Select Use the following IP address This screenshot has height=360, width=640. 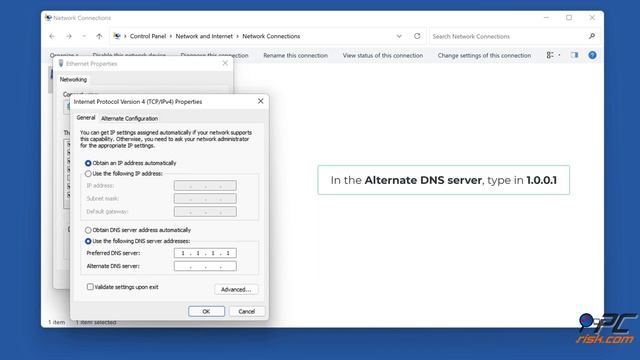tap(123, 173)
